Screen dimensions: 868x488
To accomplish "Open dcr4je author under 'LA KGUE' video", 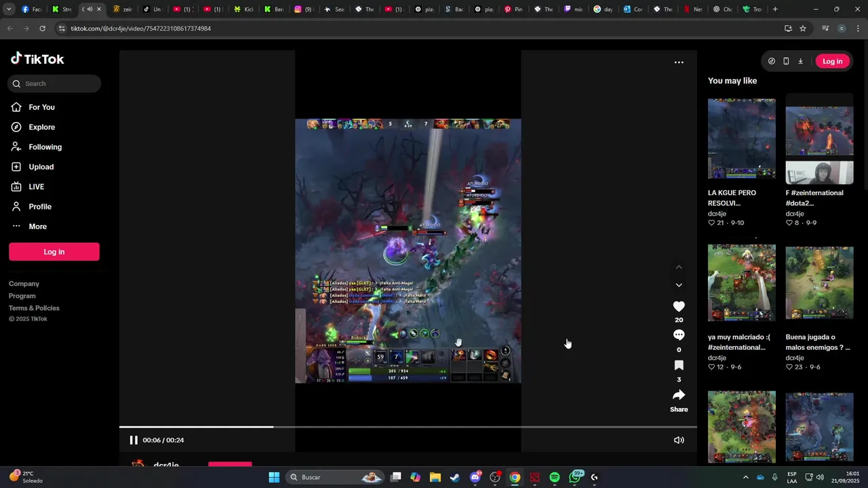I will [x=717, y=213].
